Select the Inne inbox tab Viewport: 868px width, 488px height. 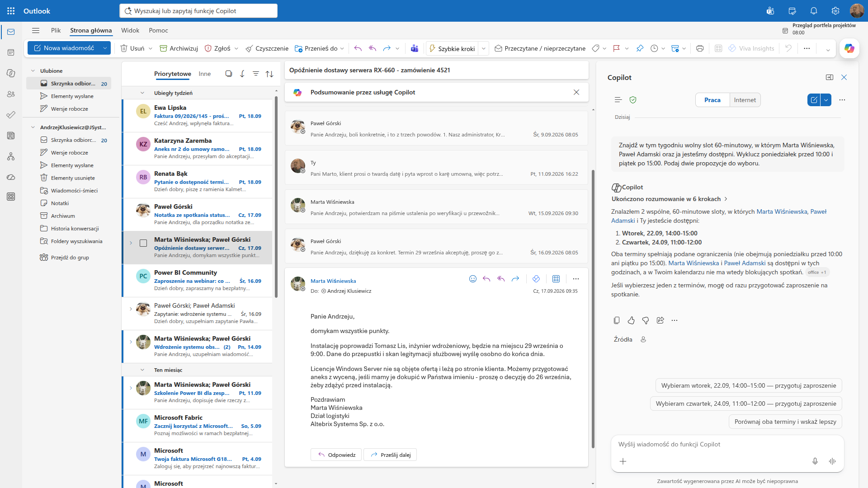pos(205,74)
